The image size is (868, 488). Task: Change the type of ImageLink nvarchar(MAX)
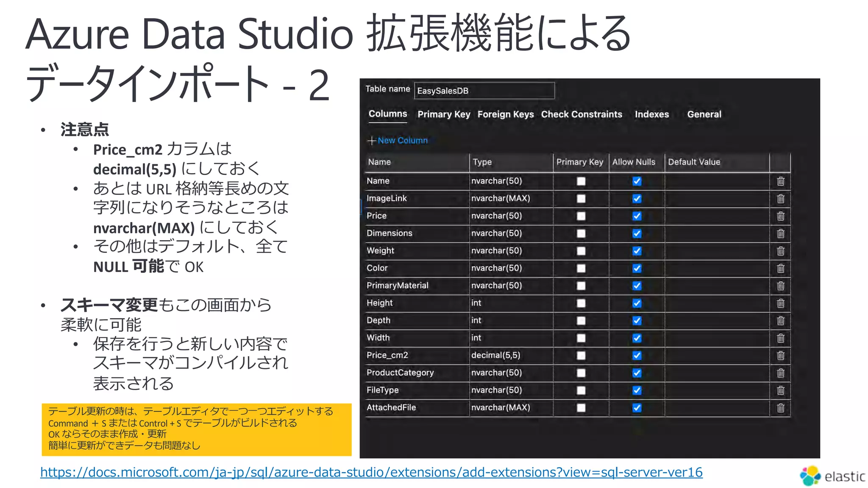[511, 198]
